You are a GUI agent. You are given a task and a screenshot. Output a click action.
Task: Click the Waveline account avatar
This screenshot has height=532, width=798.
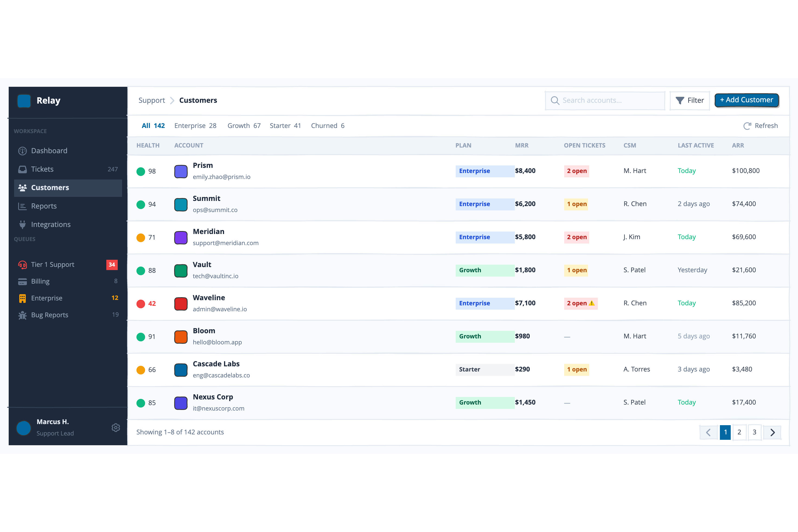point(181,304)
